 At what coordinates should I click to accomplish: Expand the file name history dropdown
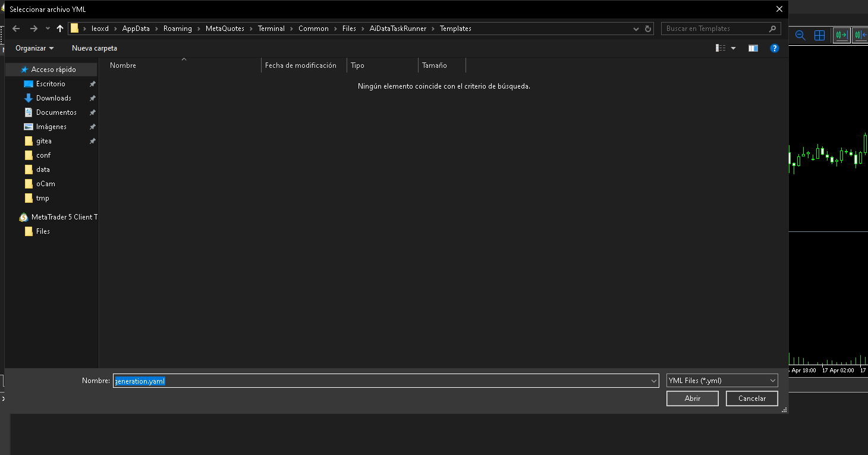tap(654, 381)
